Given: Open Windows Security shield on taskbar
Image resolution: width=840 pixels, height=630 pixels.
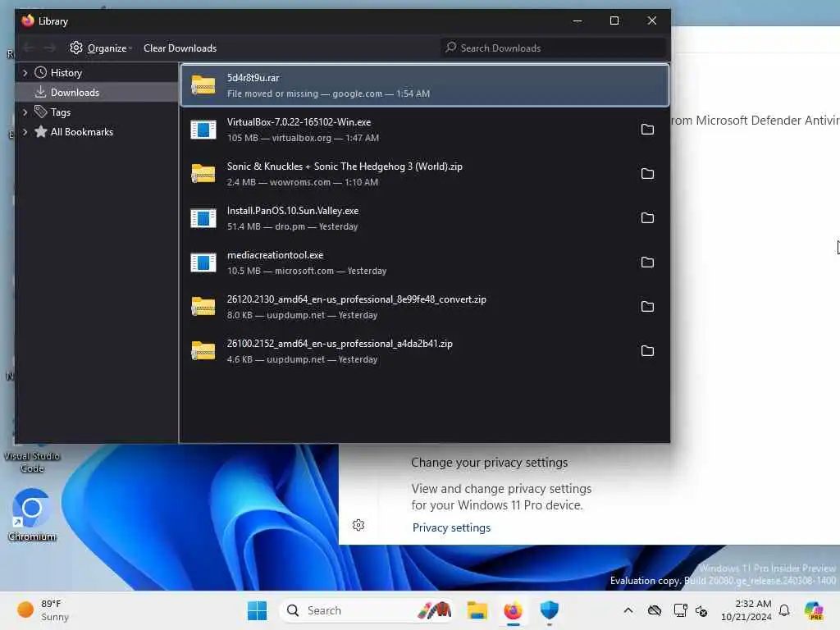Looking at the screenshot, I should (549, 610).
